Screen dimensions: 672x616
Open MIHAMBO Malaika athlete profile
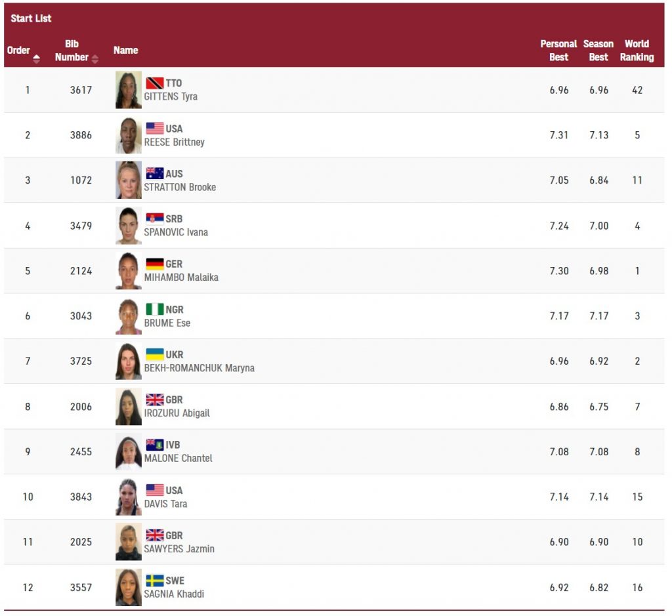point(181,277)
